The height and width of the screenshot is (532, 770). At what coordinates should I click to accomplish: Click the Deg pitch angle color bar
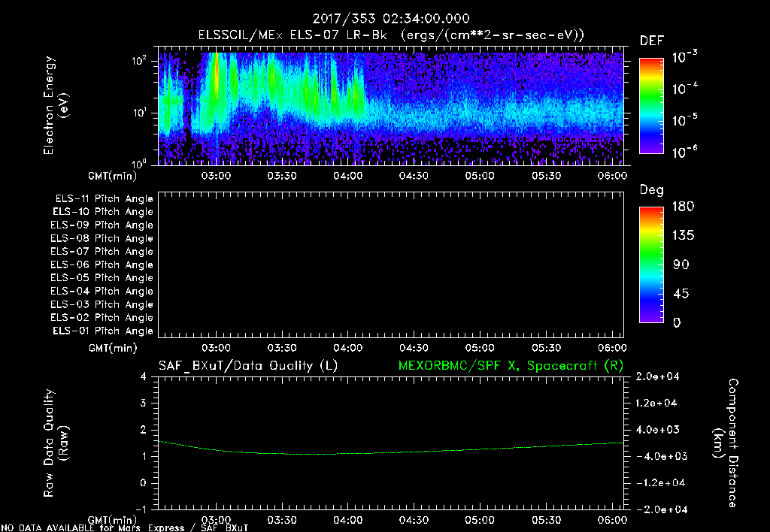(651, 264)
